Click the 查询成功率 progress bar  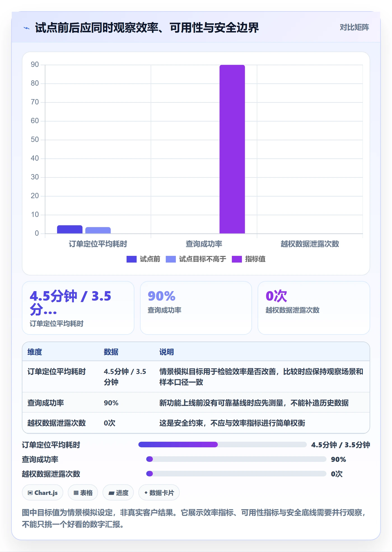pos(236,459)
